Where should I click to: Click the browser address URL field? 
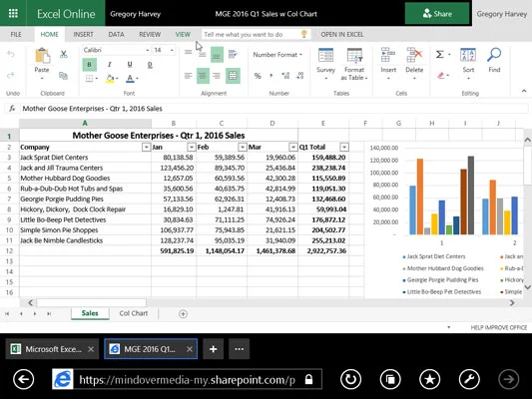188,380
